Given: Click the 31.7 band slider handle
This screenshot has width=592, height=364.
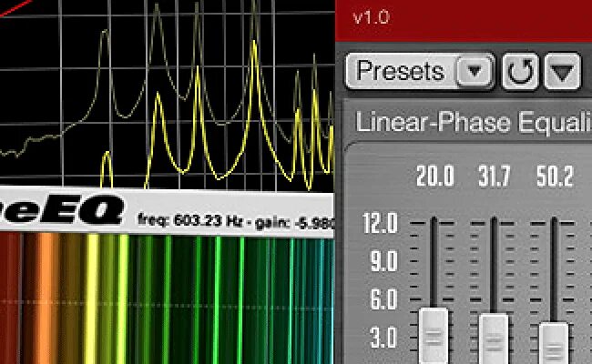Looking at the screenshot, I should click(494, 339).
